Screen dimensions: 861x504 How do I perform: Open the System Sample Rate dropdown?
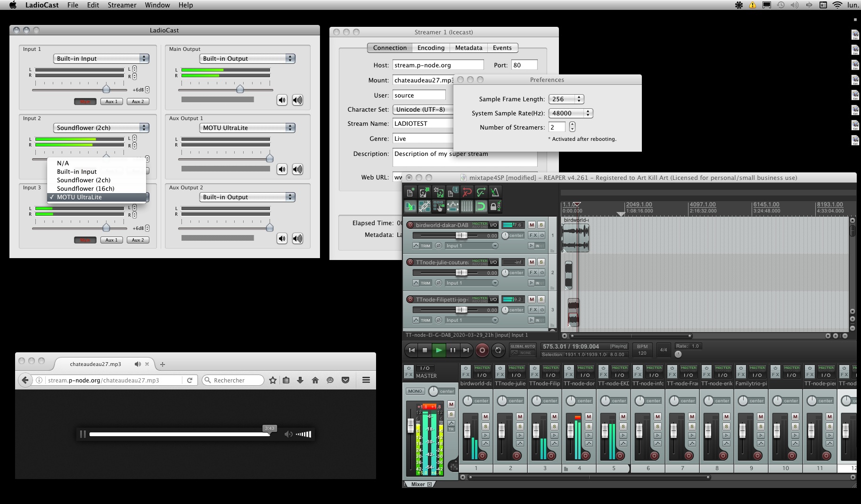pyautogui.click(x=571, y=114)
